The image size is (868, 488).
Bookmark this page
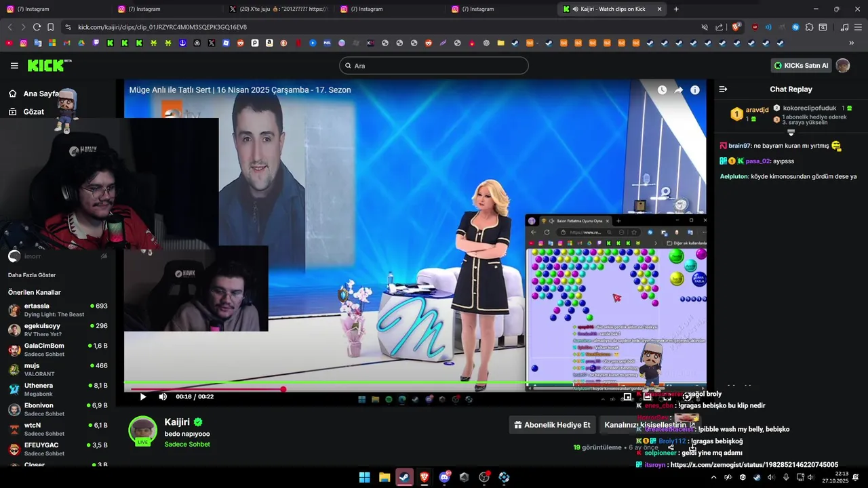tap(50, 27)
